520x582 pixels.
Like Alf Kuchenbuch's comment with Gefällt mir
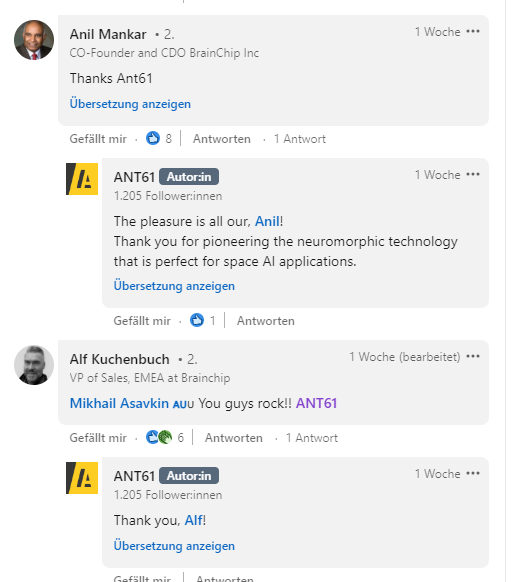coord(98,438)
